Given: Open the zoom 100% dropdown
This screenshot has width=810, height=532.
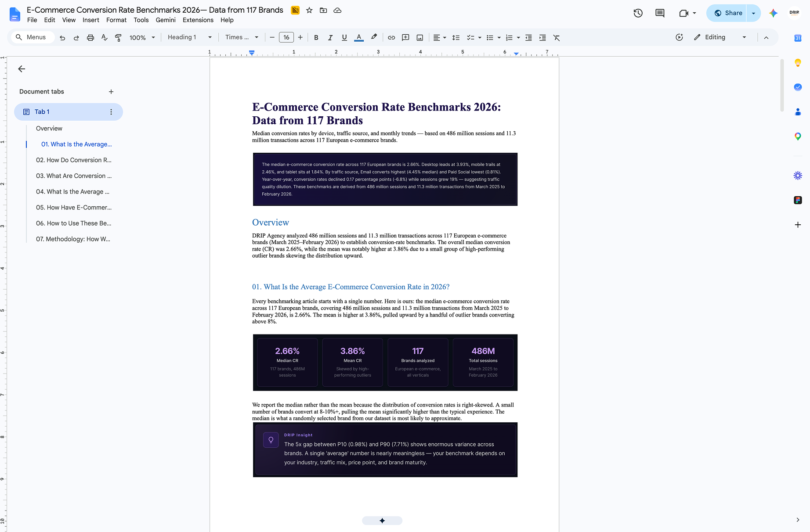Looking at the screenshot, I should pos(142,38).
